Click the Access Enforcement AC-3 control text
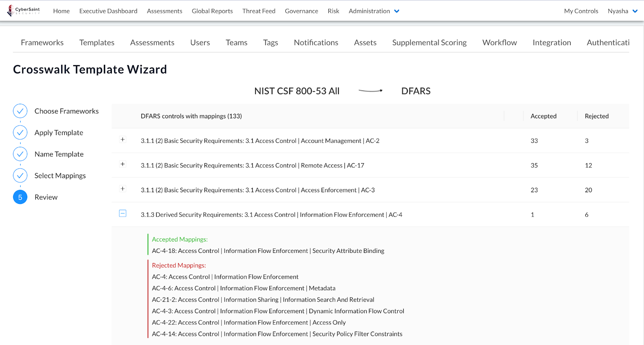The height and width of the screenshot is (345, 644). [258, 190]
